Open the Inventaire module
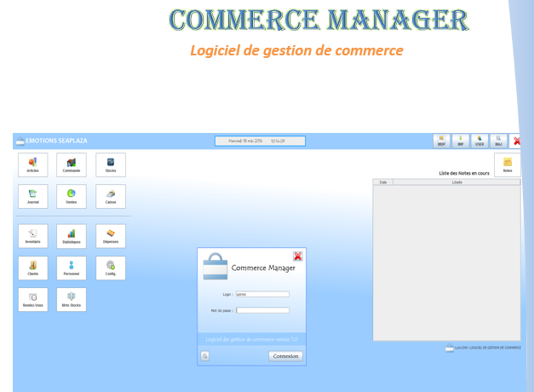The image size is (534, 392). point(33,236)
